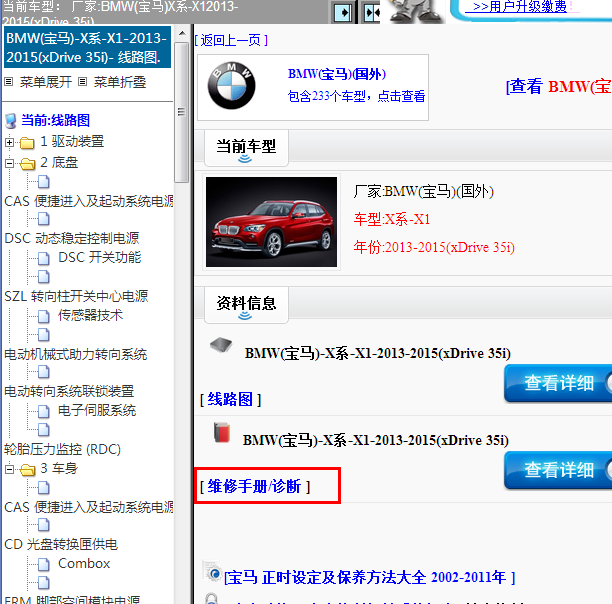Screen dimensions: 612x604
Task: Click the left panel scroll-up arrow
Action: point(181,33)
